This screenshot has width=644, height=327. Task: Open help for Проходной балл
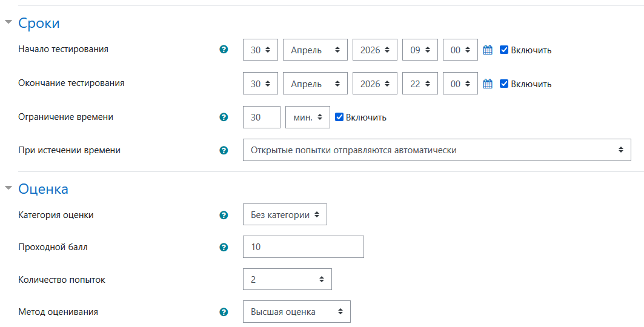[x=224, y=247]
